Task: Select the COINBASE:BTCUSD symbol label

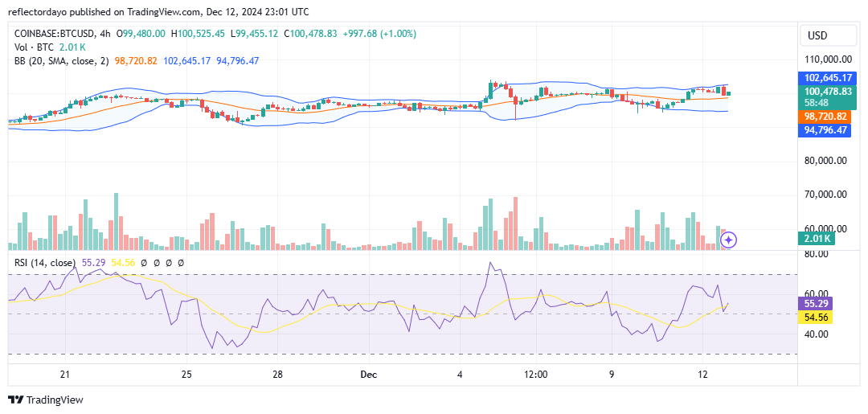Action: 53,34
